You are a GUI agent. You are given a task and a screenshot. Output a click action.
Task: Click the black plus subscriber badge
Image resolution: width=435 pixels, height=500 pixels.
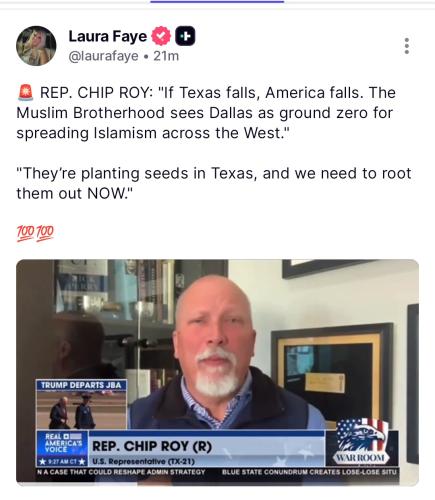185,36
